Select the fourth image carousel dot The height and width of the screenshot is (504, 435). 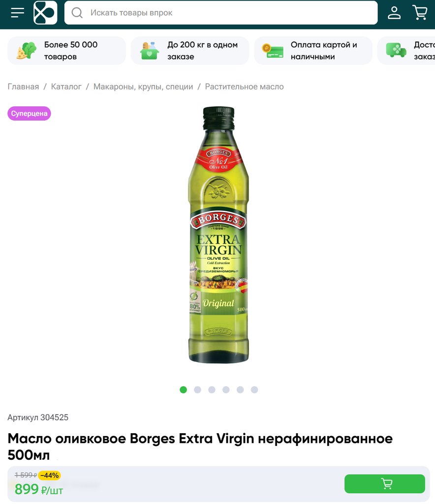[x=226, y=390]
